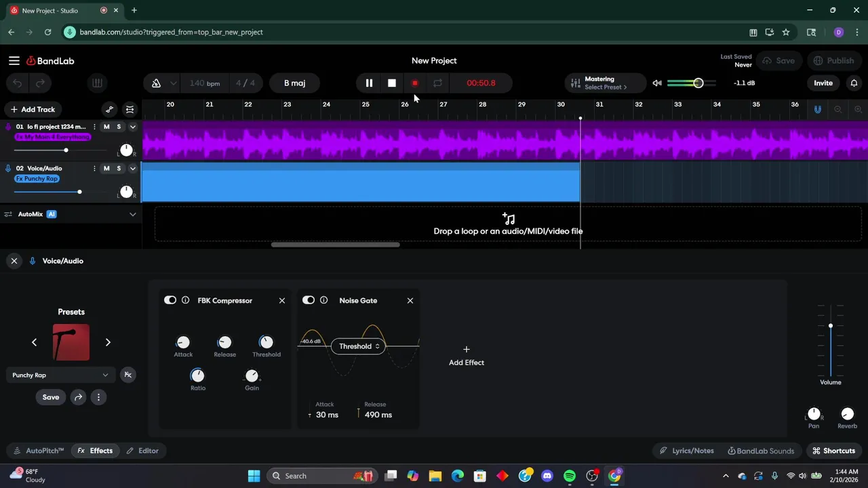Click Add Effect

point(467,356)
